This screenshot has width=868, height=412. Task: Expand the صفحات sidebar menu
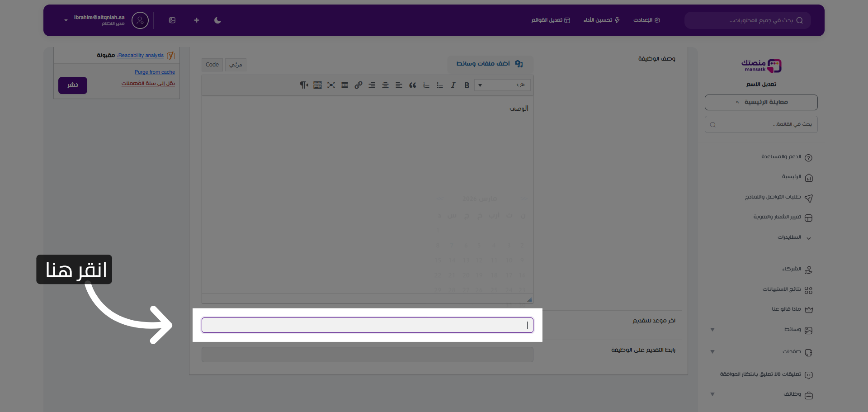pos(712,352)
